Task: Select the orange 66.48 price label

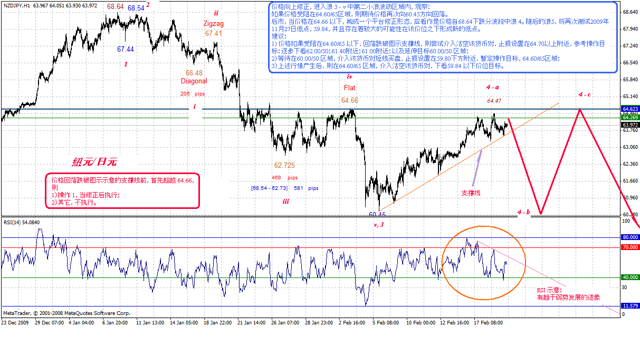Action: click(x=194, y=72)
